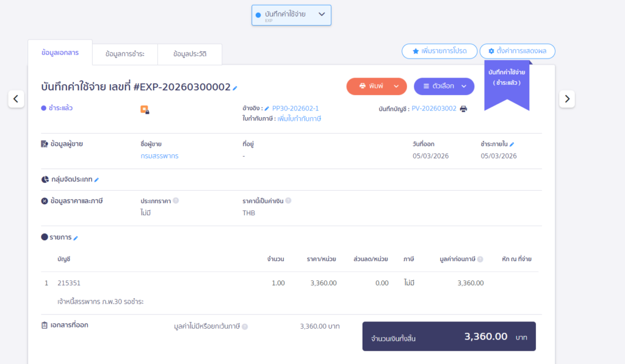Click the info icon beside มูลค่าก่อนภาษี
Viewport: 625px width, 364px height.
(480, 259)
